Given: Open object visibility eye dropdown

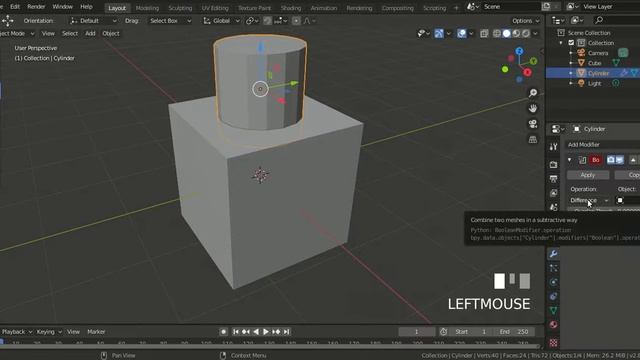Looking at the screenshot, I should (423, 33).
